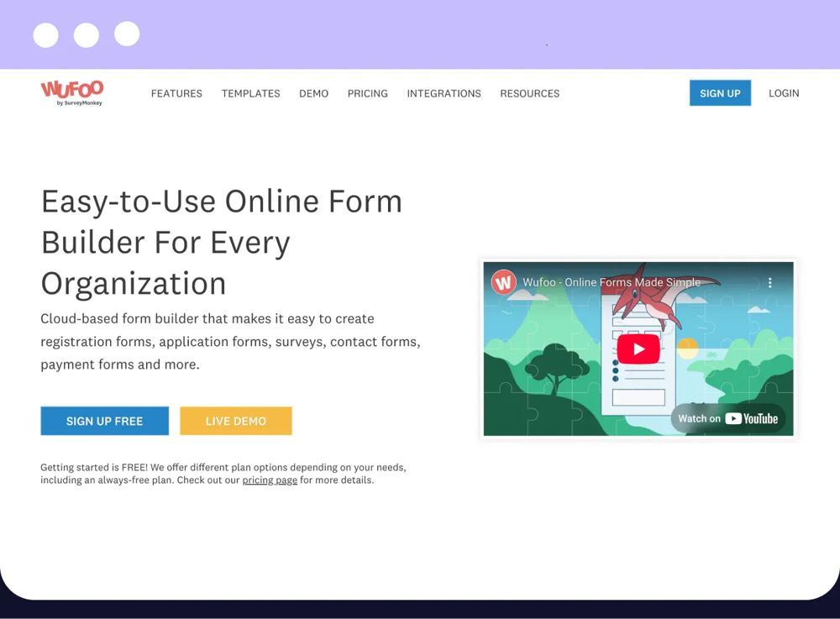
Task: Open the TEMPLATES menu
Action: tap(250, 93)
